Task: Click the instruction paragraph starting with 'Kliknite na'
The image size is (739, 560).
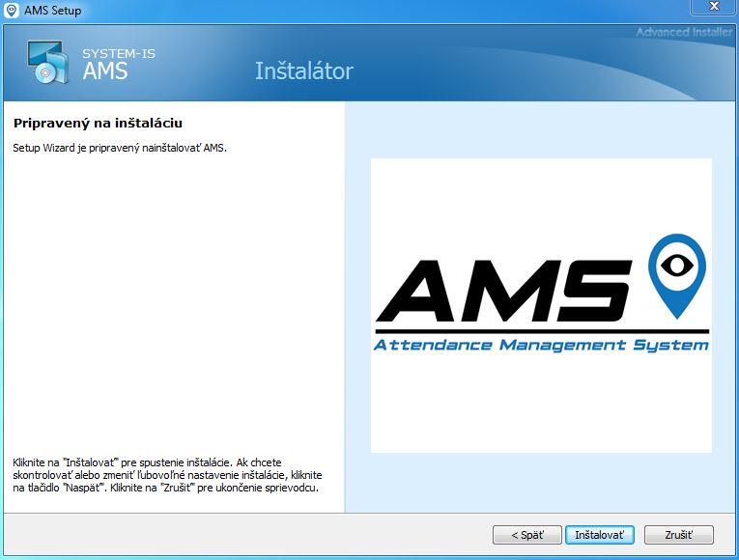Action: pos(167,475)
